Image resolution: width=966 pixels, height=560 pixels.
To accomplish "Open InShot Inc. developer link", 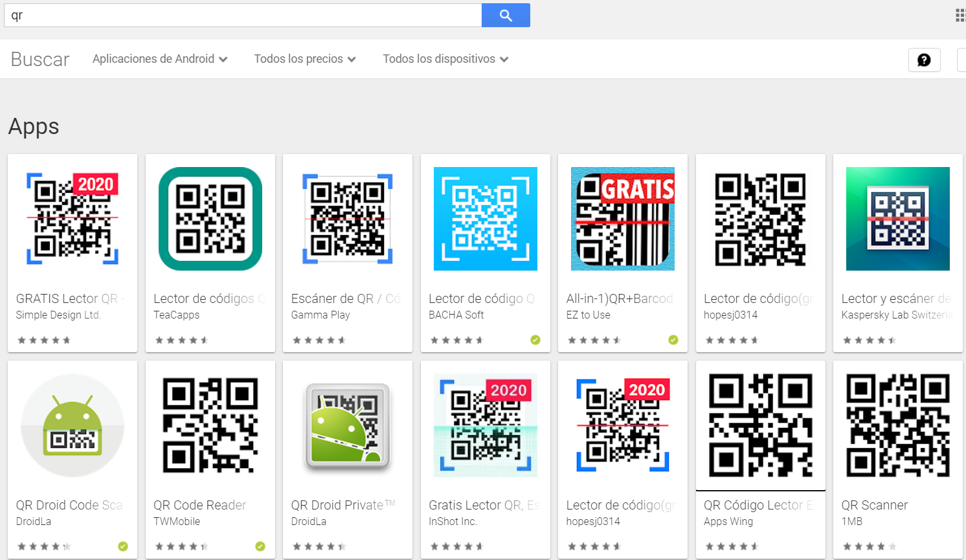I will [x=453, y=521].
